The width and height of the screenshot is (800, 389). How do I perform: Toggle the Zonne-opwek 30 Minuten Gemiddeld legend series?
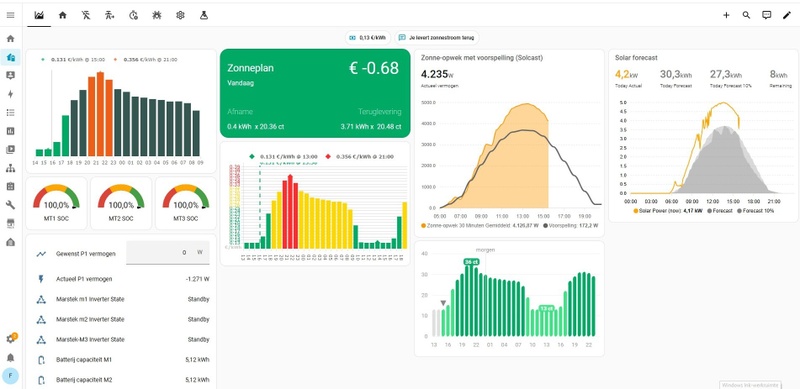point(480,225)
